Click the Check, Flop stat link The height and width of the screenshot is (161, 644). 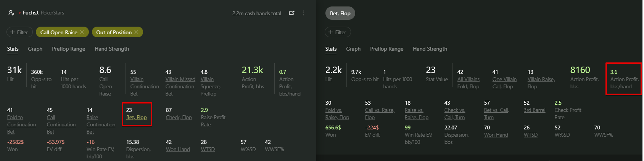tap(179, 117)
